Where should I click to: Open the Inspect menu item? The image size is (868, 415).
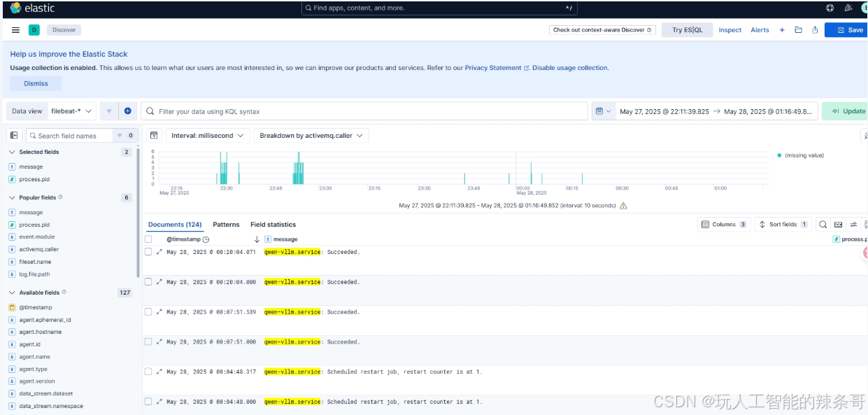pyautogui.click(x=730, y=30)
